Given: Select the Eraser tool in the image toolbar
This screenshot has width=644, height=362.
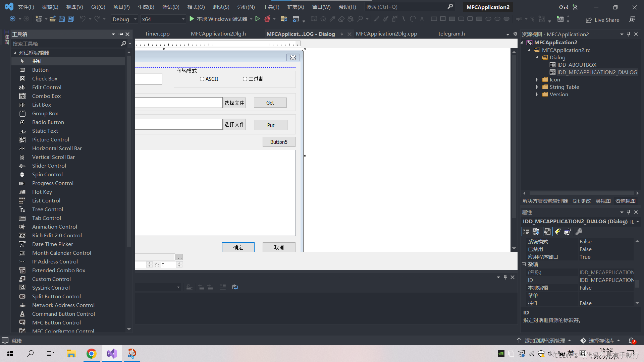Looking at the screenshot, I should tap(341, 19).
